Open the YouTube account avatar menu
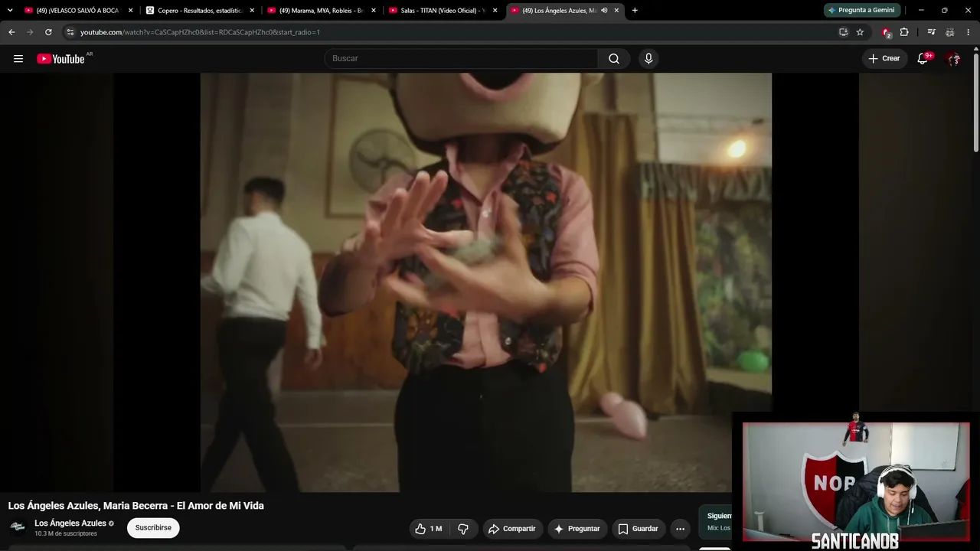This screenshot has height=551, width=980. tap(953, 59)
